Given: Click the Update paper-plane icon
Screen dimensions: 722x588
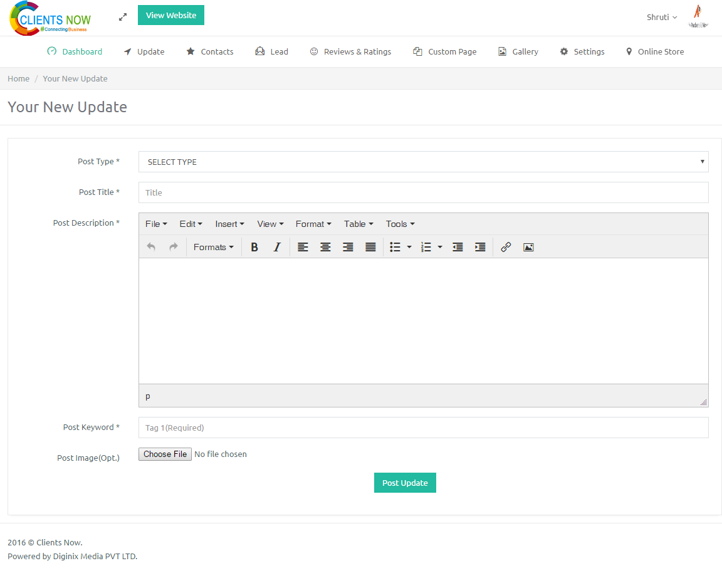Looking at the screenshot, I should click(x=128, y=51).
